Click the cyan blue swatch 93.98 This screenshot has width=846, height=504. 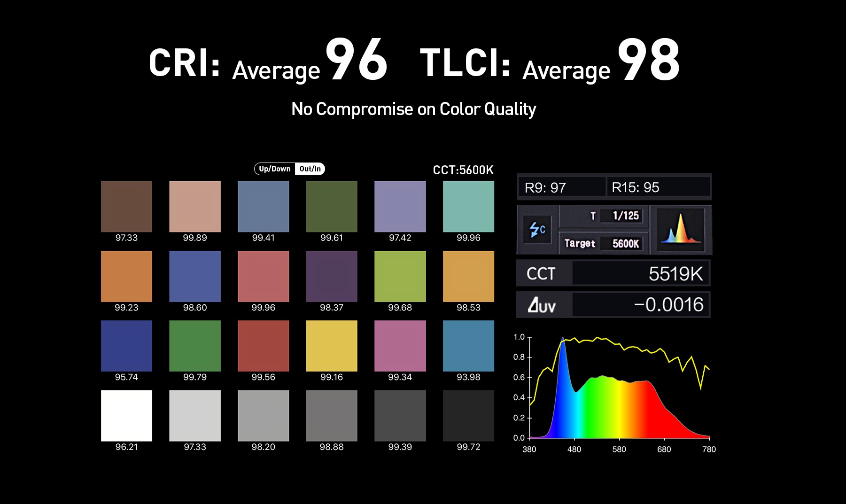click(468, 346)
